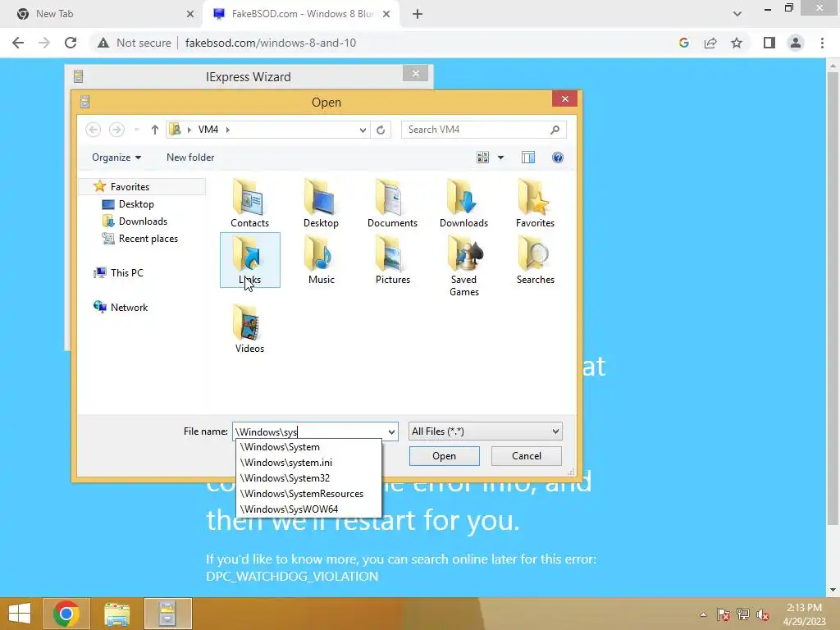
Task: Select the Links folder
Action: pos(249,260)
